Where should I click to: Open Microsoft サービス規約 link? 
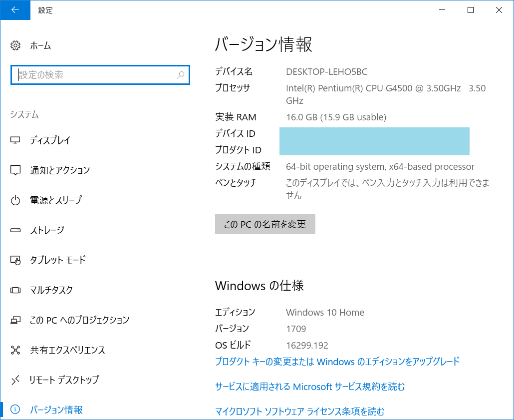[x=310, y=387]
